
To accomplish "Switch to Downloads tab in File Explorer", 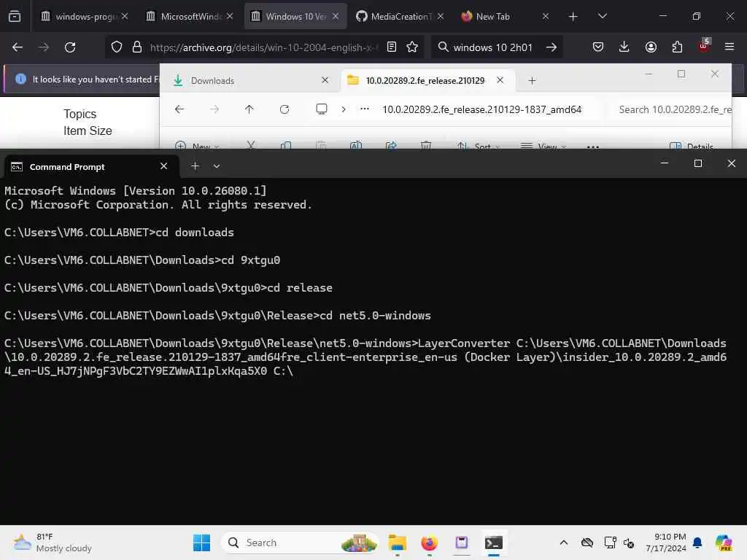I will click(252, 80).
